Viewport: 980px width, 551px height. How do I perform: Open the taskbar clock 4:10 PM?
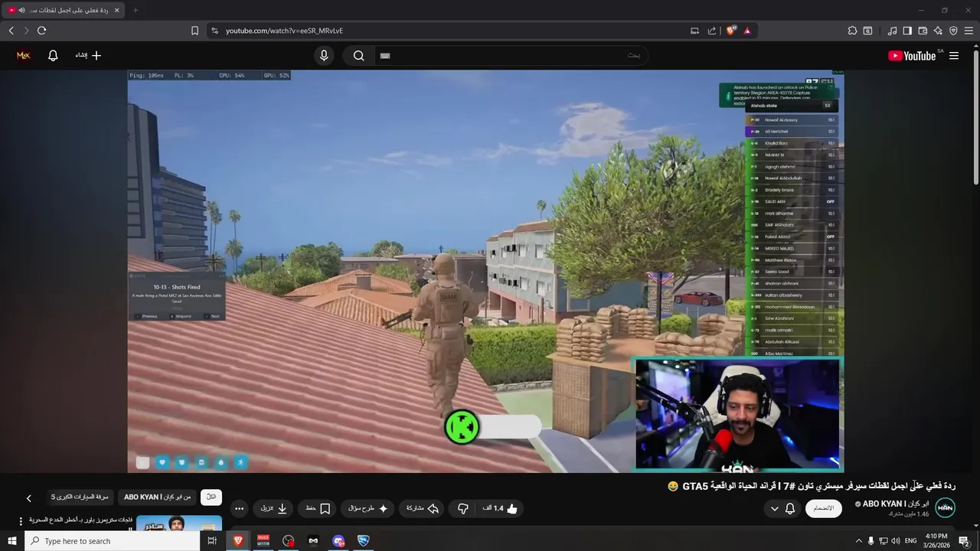937,541
